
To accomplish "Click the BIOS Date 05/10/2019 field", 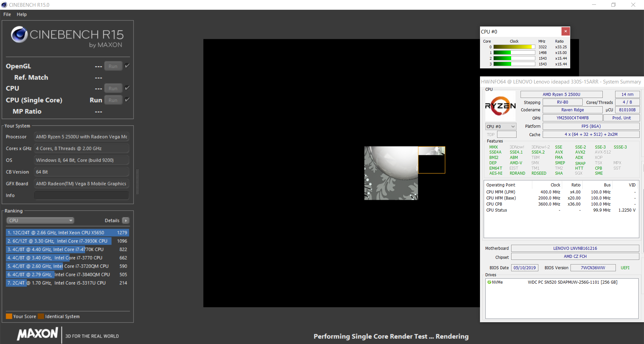I will [x=525, y=268].
